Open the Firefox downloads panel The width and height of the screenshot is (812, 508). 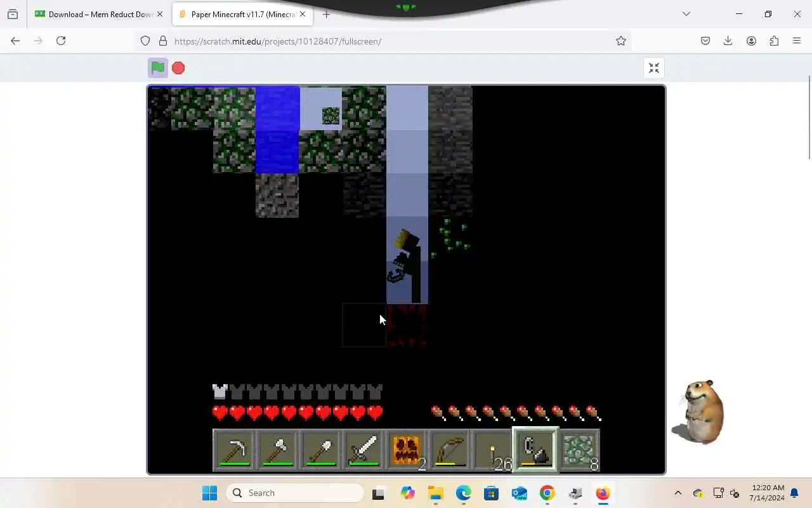click(x=728, y=41)
